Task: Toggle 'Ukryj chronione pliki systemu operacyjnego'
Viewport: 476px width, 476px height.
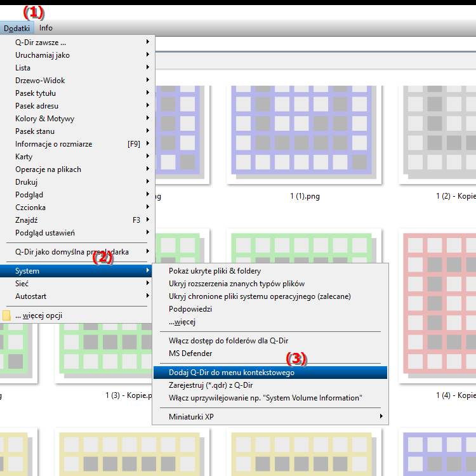Action: tap(270, 296)
